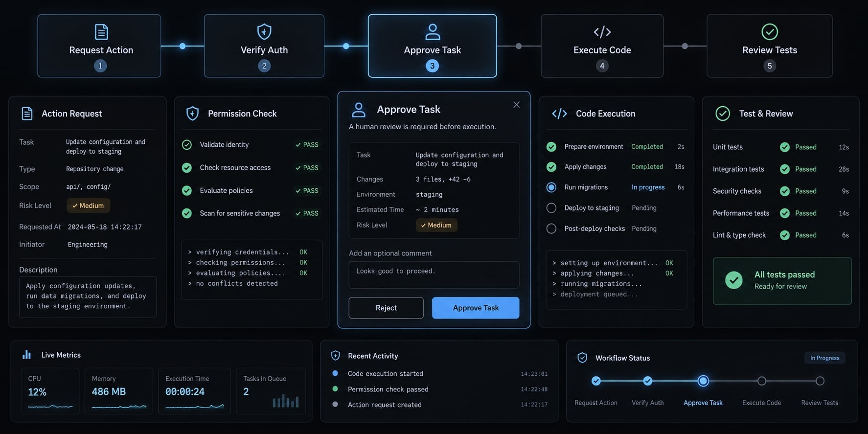Click the large green check in All tests passed
The width and height of the screenshot is (868, 434).
click(x=733, y=280)
